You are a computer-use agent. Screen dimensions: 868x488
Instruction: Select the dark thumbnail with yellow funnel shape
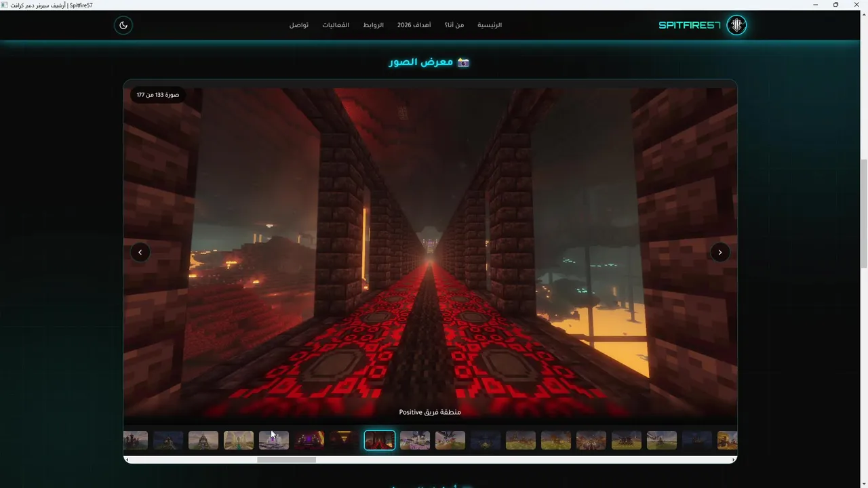344,441
